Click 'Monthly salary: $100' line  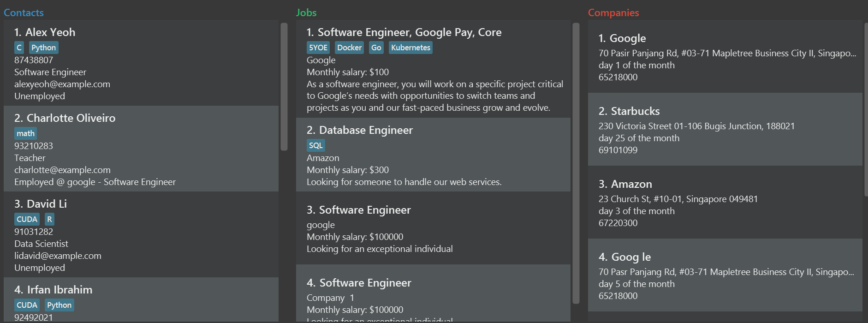[348, 72]
